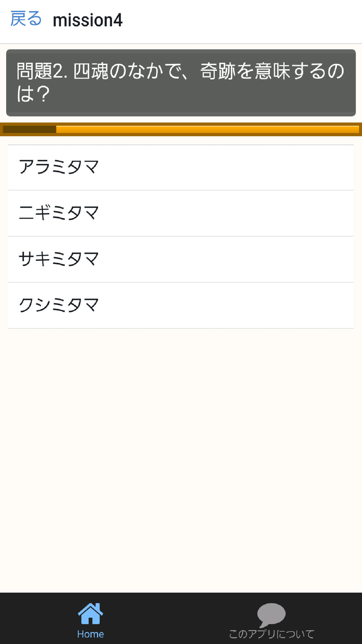Select the answer ニギミタマ
This screenshot has height=644, width=362.
pos(181,213)
